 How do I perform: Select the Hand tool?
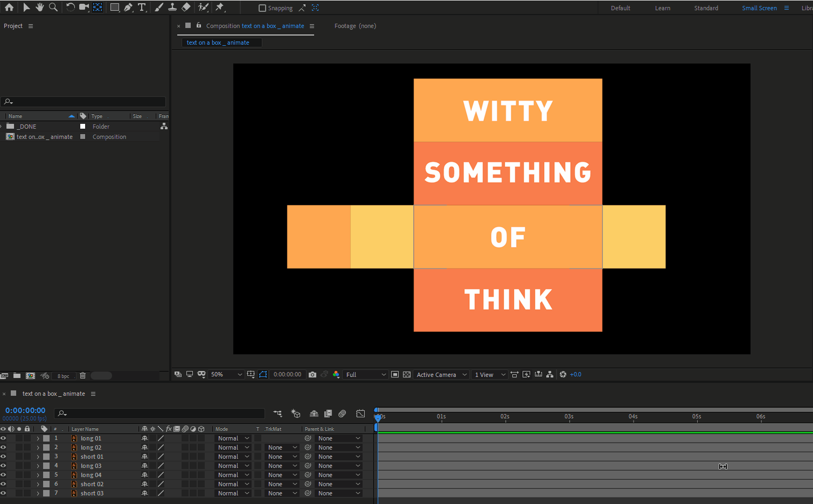click(40, 8)
